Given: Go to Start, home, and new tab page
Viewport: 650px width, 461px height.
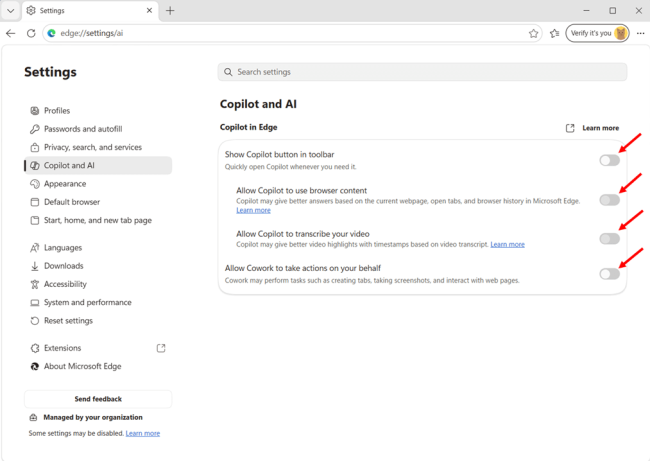Looking at the screenshot, I should point(98,220).
